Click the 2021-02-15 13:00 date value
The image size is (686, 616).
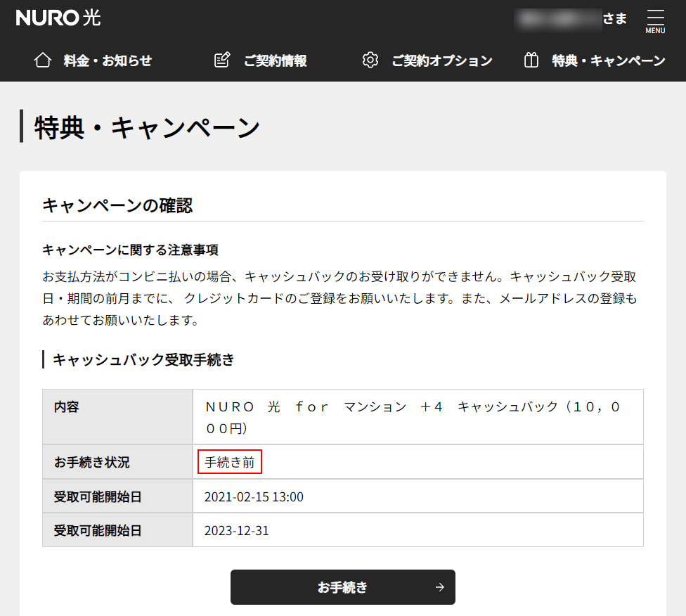pos(254,497)
